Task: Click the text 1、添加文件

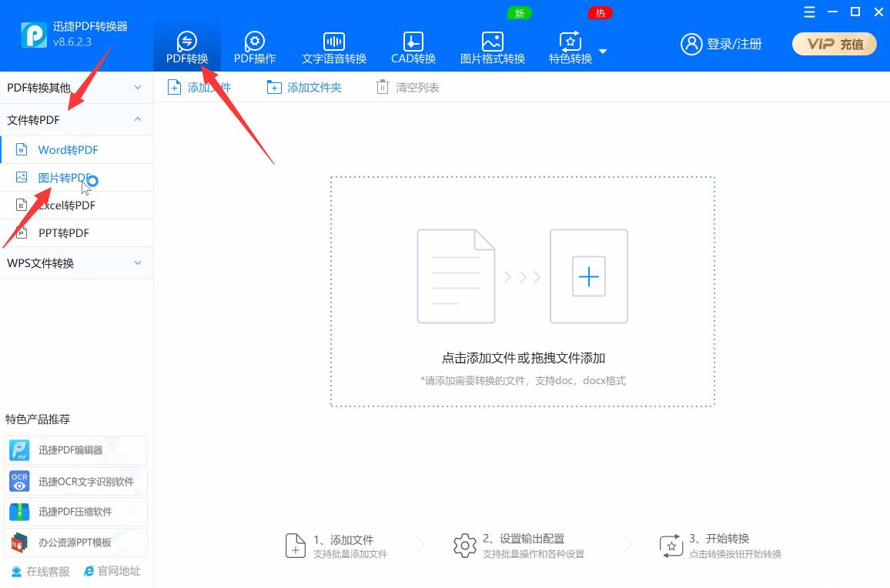Action: coord(343,540)
